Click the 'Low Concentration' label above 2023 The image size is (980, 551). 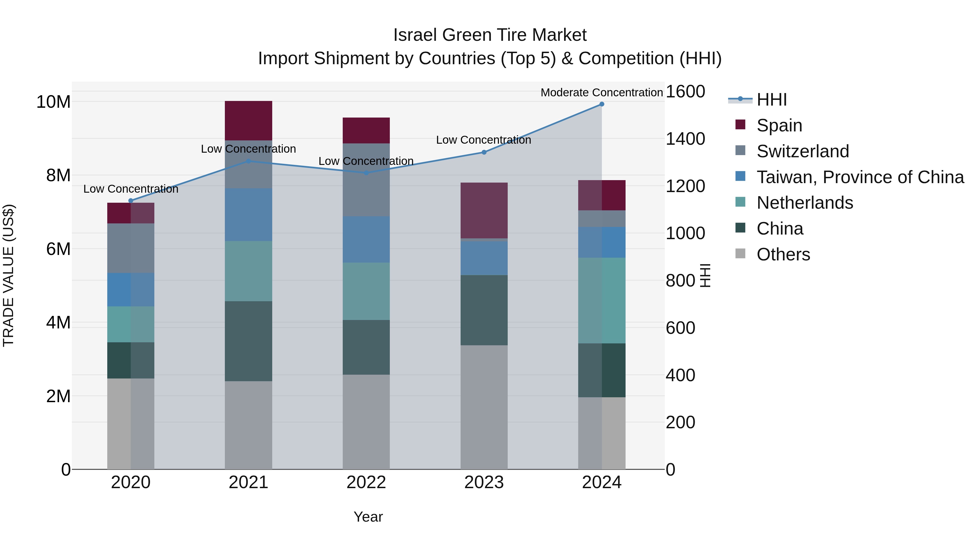pyautogui.click(x=483, y=140)
